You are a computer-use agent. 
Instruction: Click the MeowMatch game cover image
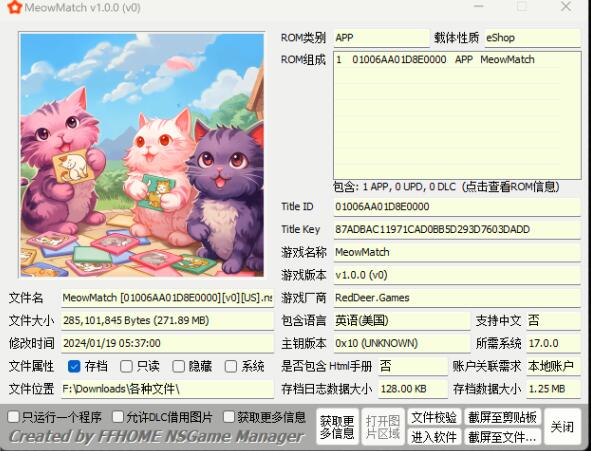point(142,155)
